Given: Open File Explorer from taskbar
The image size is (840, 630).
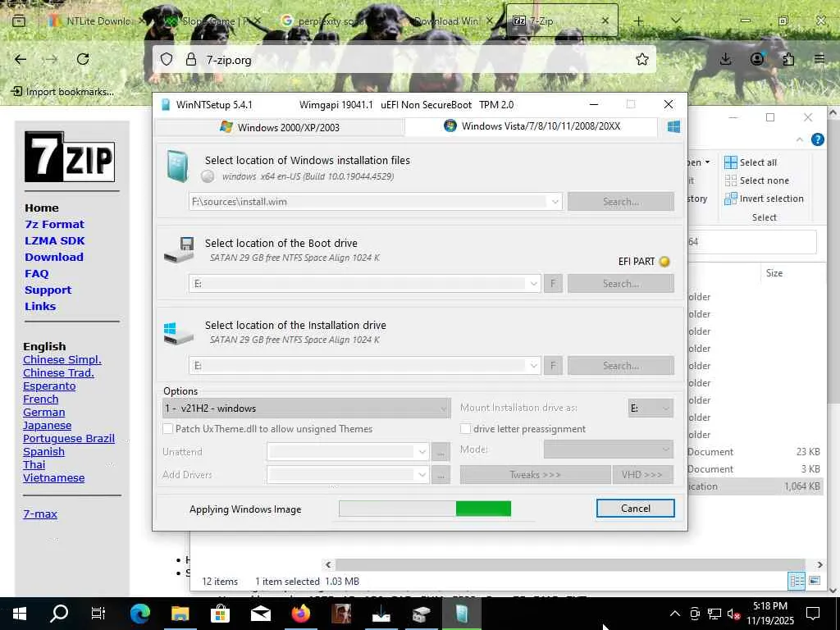Looking at the screenshot, I should click(x=180, y=614).
